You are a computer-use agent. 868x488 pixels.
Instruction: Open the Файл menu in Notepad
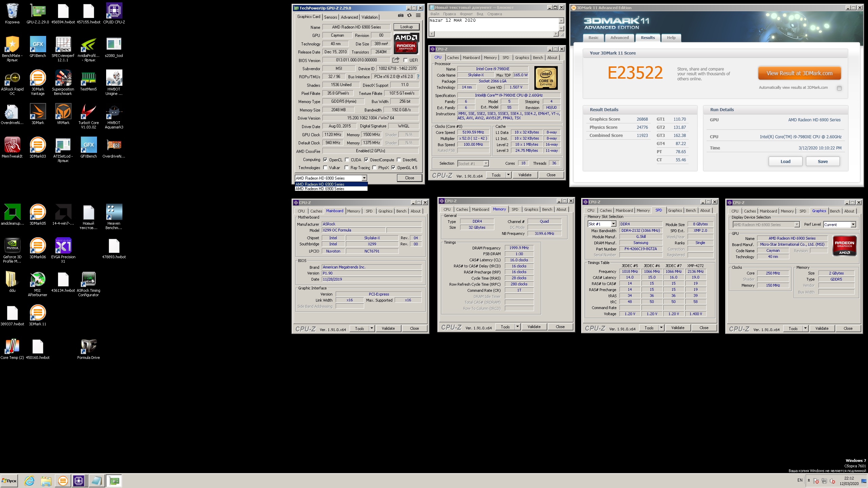tap(435, 14)
